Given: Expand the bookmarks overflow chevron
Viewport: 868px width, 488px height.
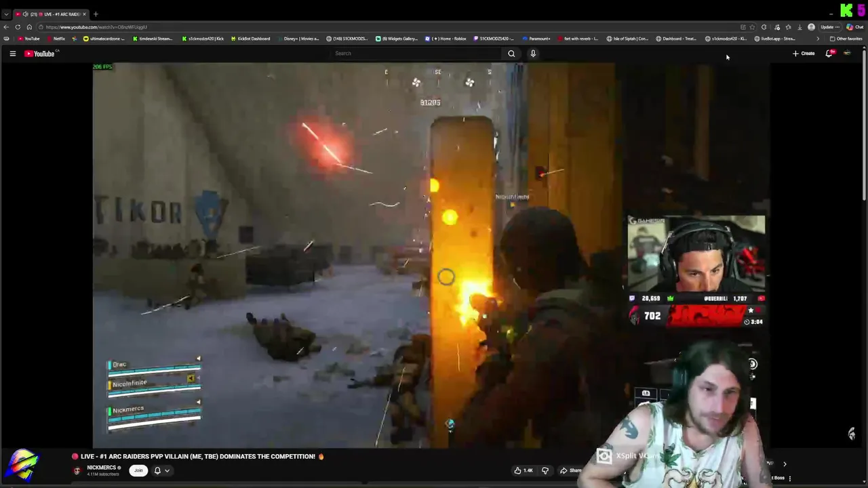Looking at the screenshot, I should [817, 39].
